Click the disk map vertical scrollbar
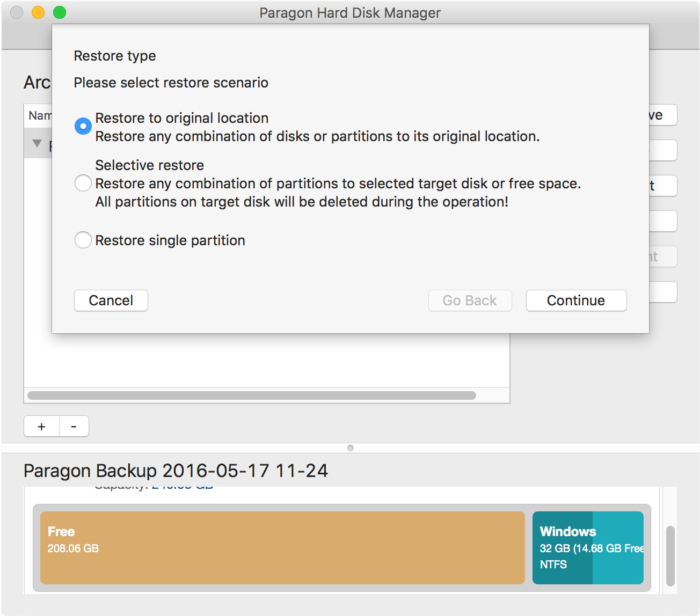The width and height of the screenshot is (700, 616). [x=670, y=555]
